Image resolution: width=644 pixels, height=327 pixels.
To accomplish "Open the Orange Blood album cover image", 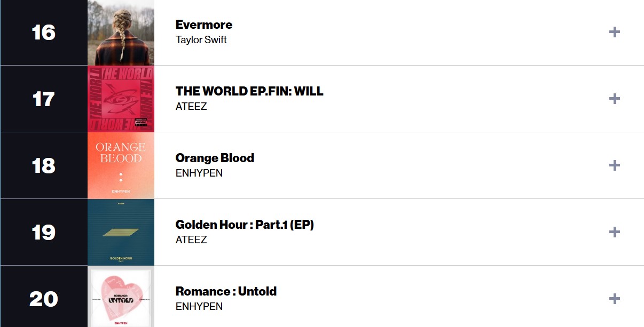I will [121, 165].
